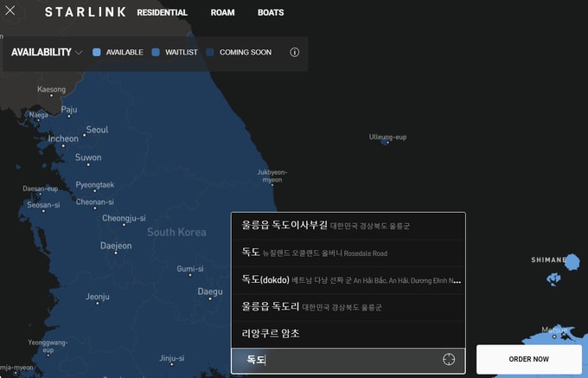Click the COMING SOON legend color swatch
Image resolution: width=588 pixels, height=378 pixels.
210,52
